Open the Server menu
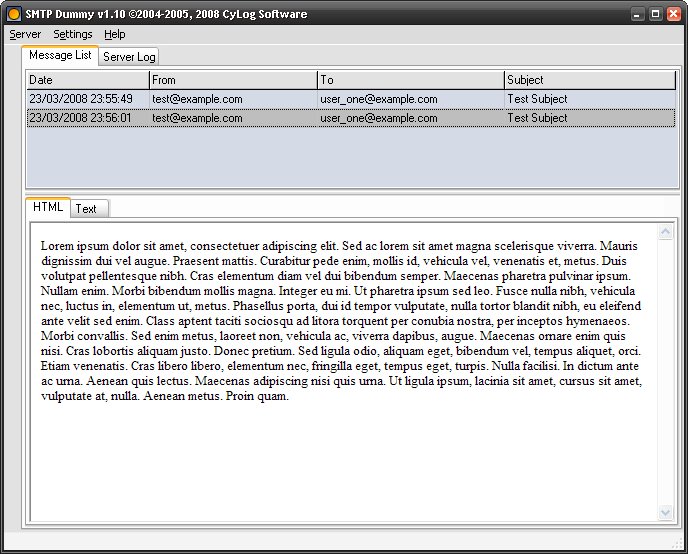Screen dimensions: 688x554 25,34
